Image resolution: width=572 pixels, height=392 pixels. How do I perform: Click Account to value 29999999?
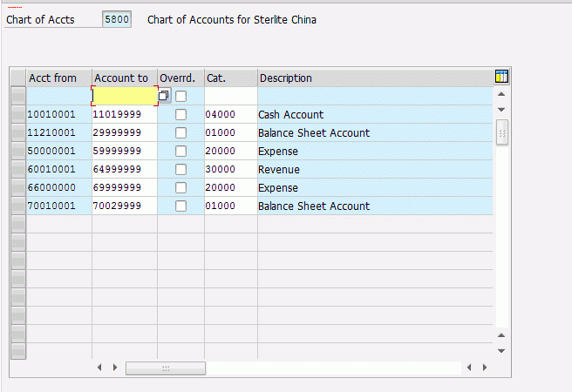[117, 132]
